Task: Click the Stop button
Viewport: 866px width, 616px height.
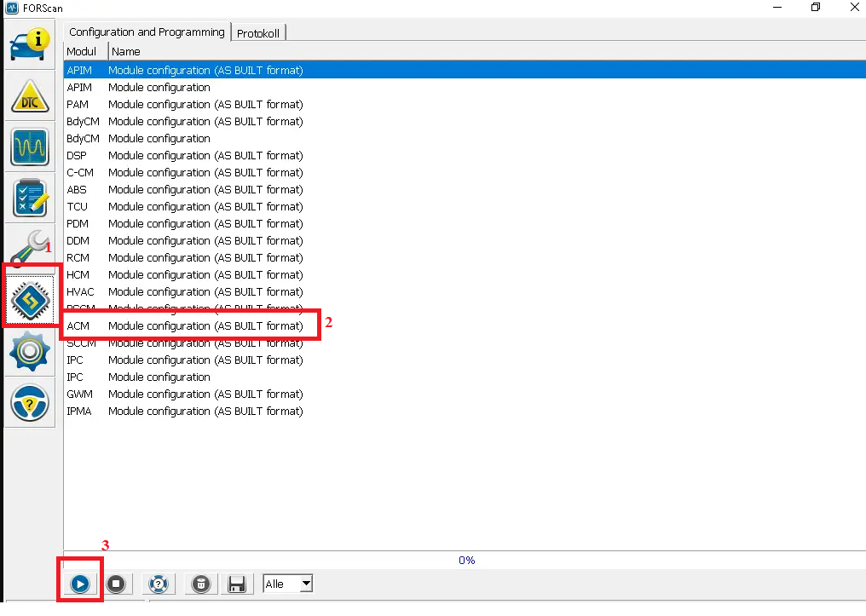Action: click(116, 584)
